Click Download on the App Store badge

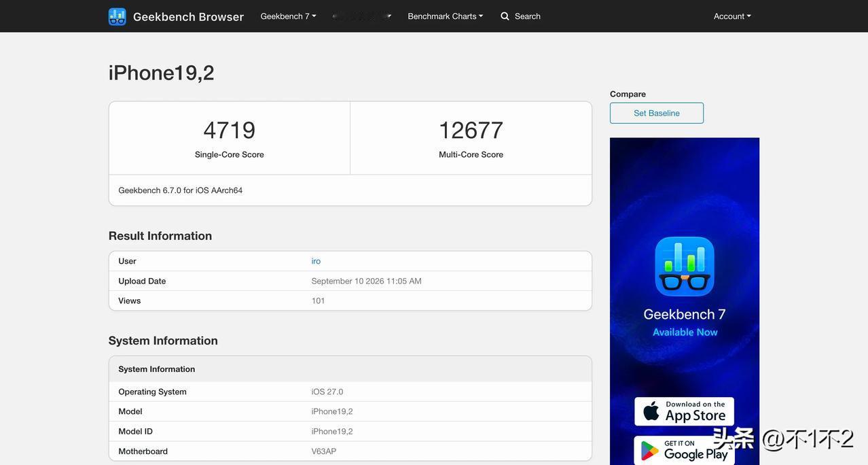click(x=685, y=411)
